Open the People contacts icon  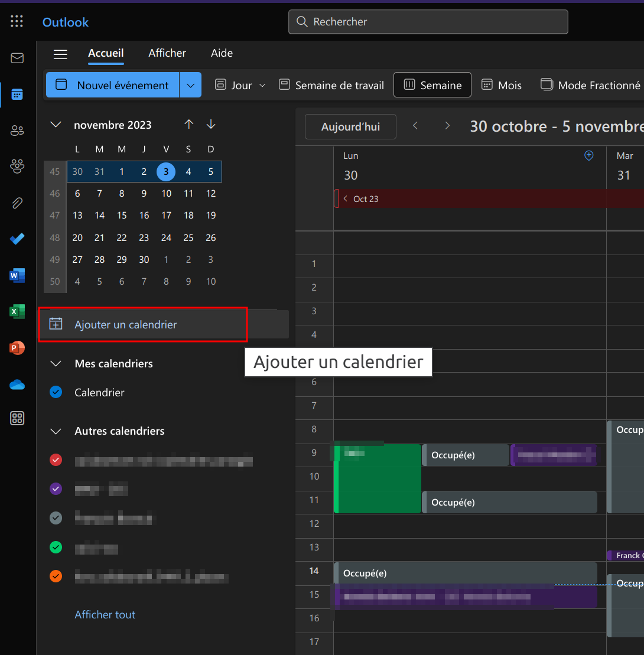(x=17, y=131)
